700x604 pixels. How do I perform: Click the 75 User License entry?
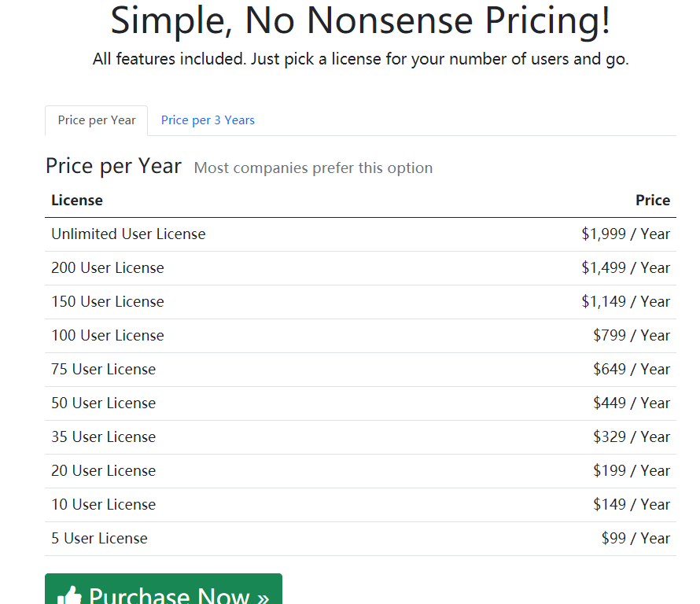(x=360, y=370)
